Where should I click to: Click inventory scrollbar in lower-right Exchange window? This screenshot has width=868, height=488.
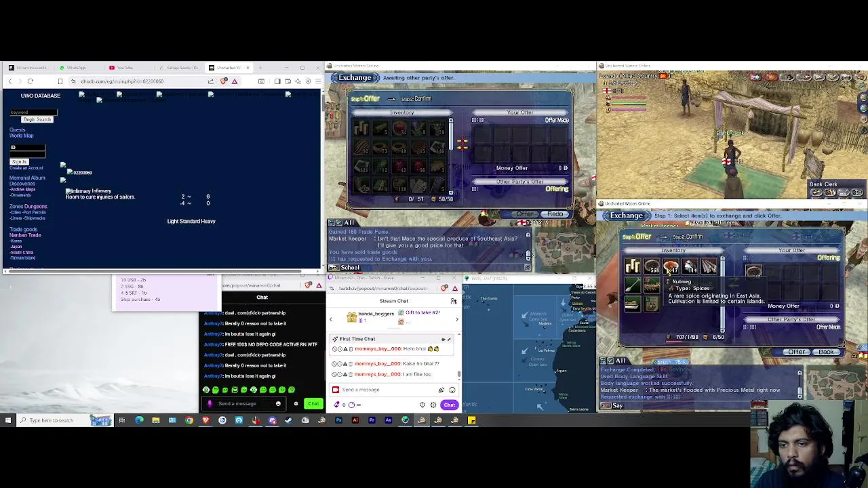(x=722, y=293)
